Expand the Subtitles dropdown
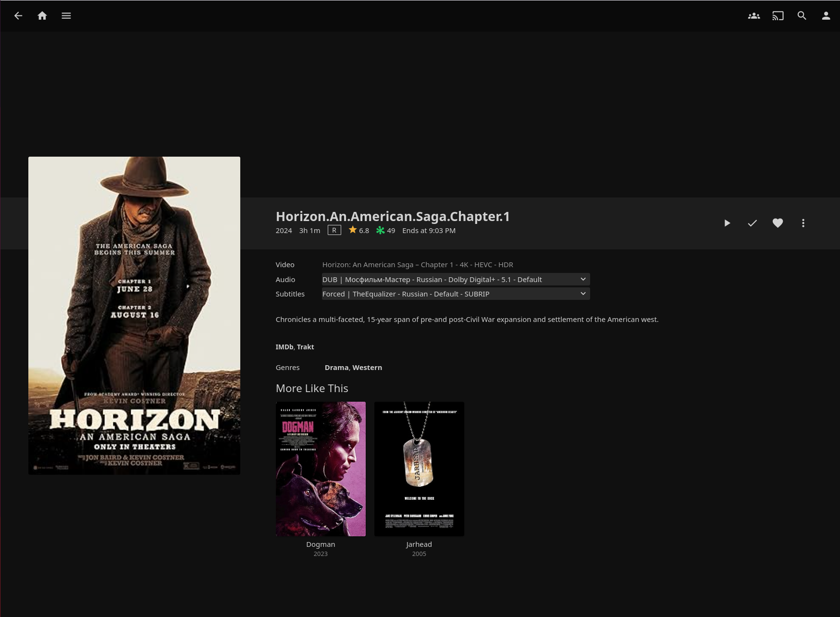The image size is (840, 617). coord(456,294)
